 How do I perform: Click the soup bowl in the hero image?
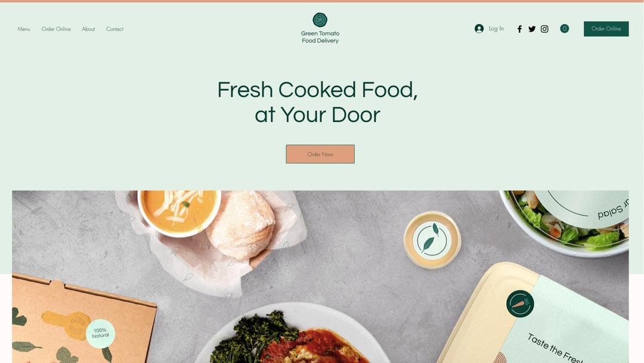[179, 213]
